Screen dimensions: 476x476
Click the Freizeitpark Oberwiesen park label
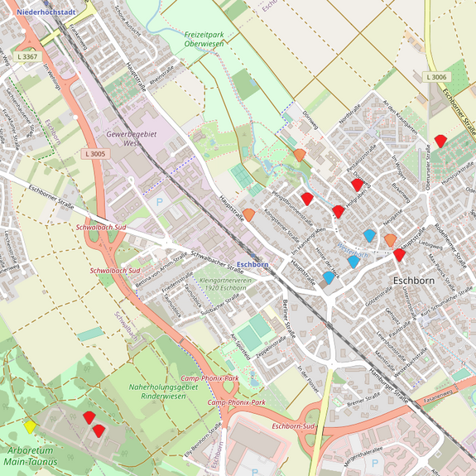204,39
